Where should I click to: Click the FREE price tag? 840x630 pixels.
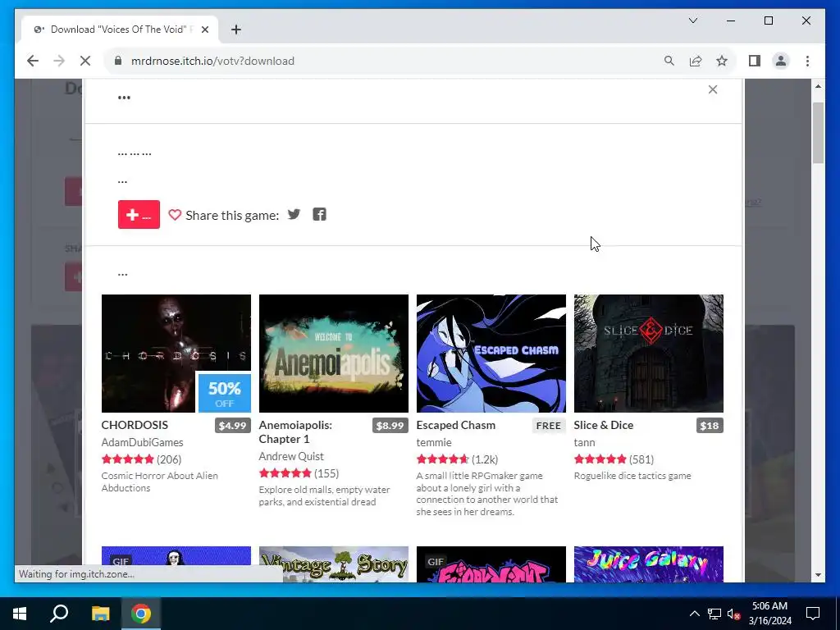(549, 426)
